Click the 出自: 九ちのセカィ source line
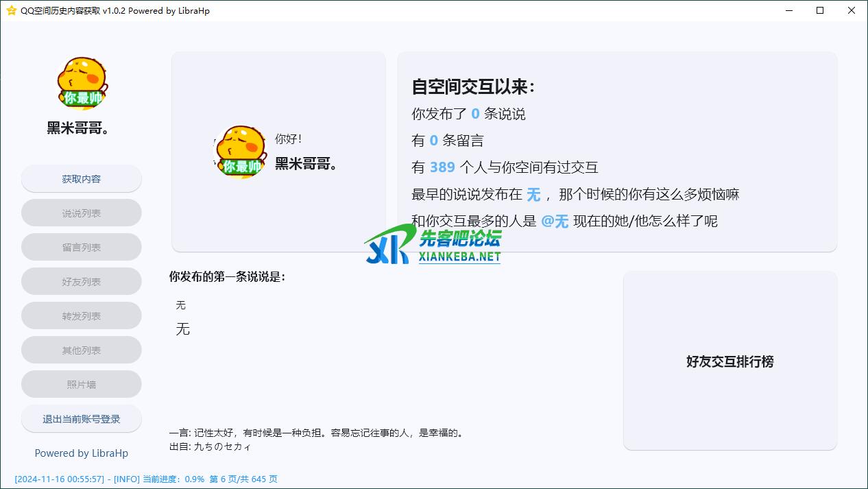This screenshot has height=489, width=868. click(210, 446)
